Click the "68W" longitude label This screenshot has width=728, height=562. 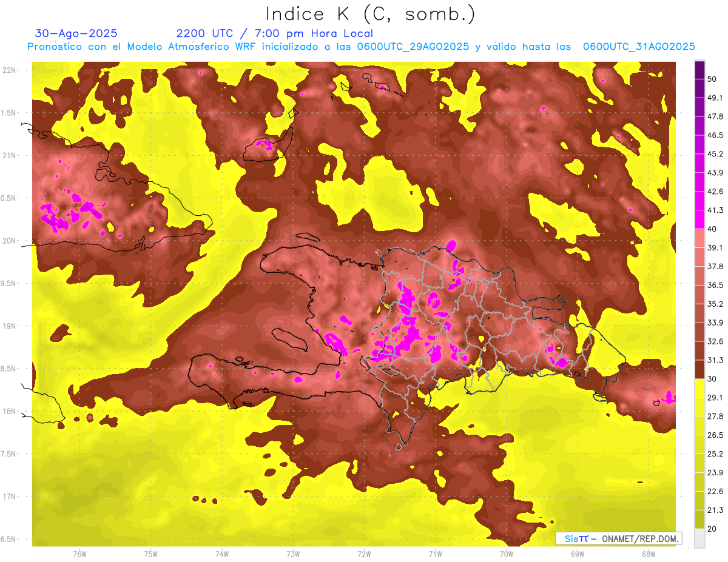coord(649,554)
